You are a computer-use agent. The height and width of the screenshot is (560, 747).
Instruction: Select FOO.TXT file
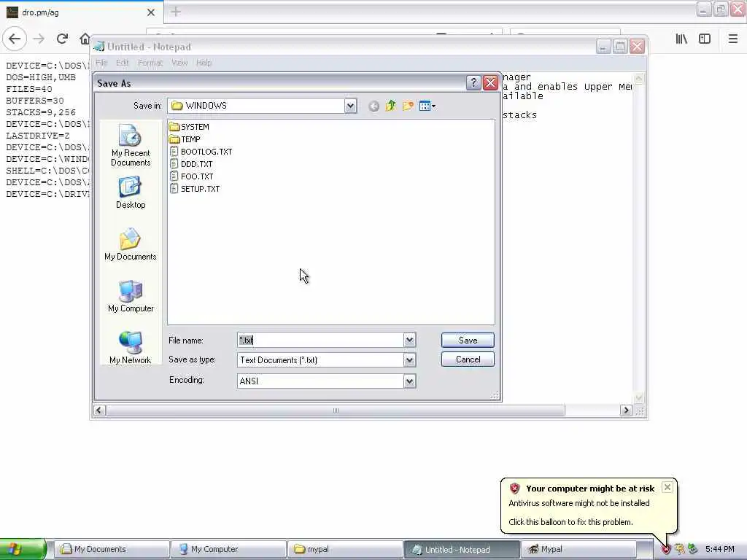tap(192, 176)
